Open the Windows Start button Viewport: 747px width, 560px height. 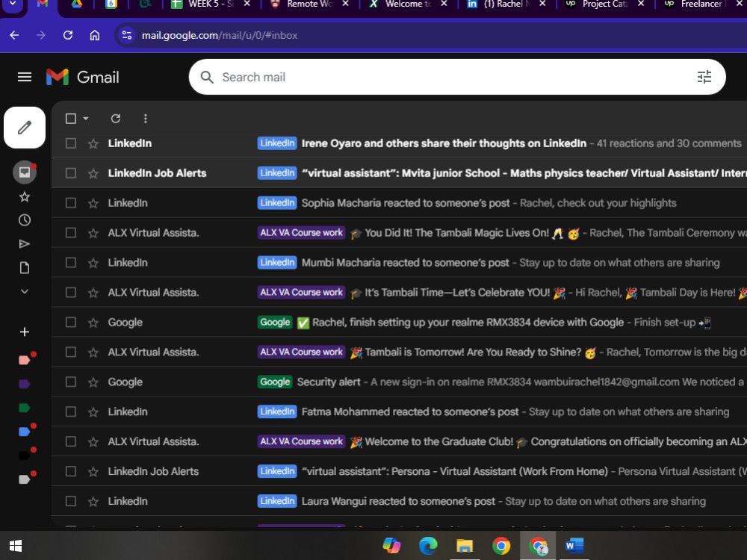tap(16, 546)
